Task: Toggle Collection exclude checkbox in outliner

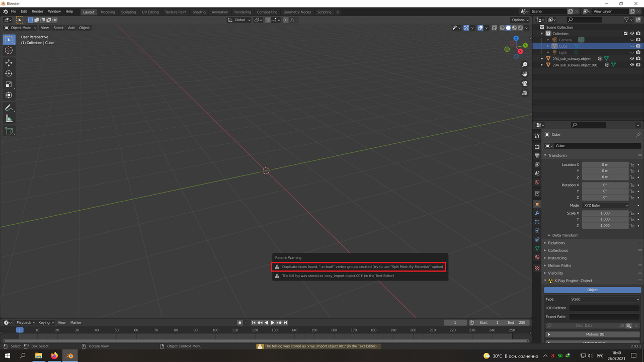Action: point(625,34)
